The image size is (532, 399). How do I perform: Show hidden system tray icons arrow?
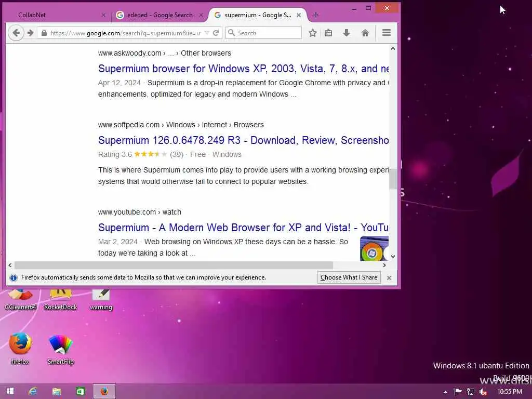point(445,392)
